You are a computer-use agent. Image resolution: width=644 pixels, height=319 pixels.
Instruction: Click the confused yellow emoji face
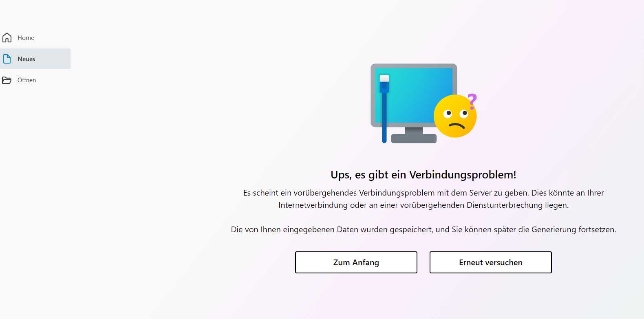[455, 116]
